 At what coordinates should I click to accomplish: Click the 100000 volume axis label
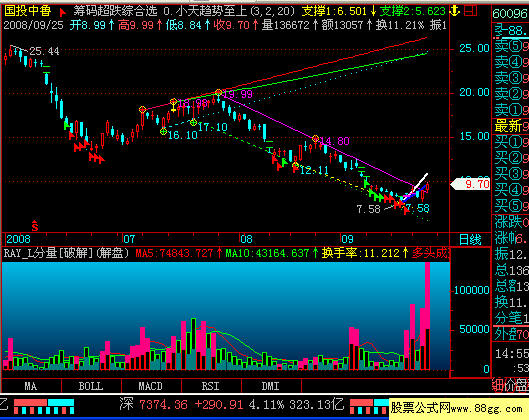click(471, 290)
